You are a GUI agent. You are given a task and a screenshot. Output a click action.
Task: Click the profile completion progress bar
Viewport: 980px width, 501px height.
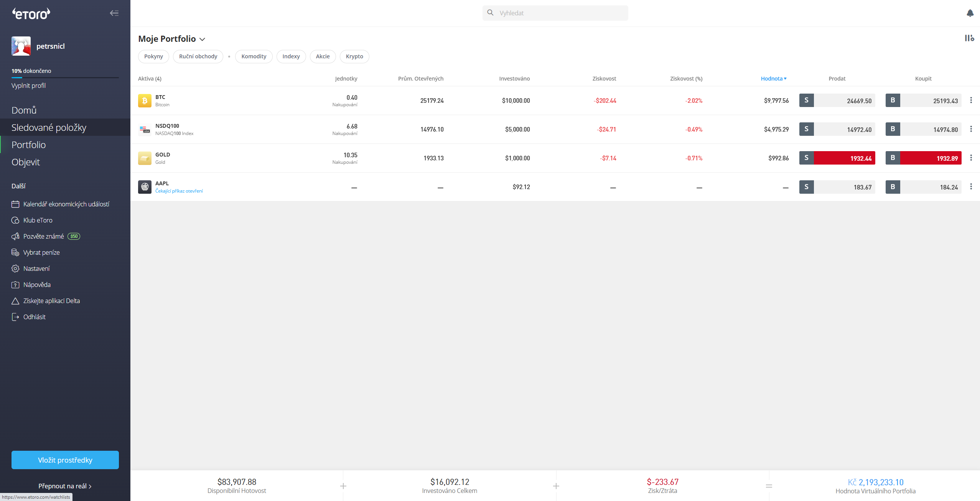click(65, 77)
